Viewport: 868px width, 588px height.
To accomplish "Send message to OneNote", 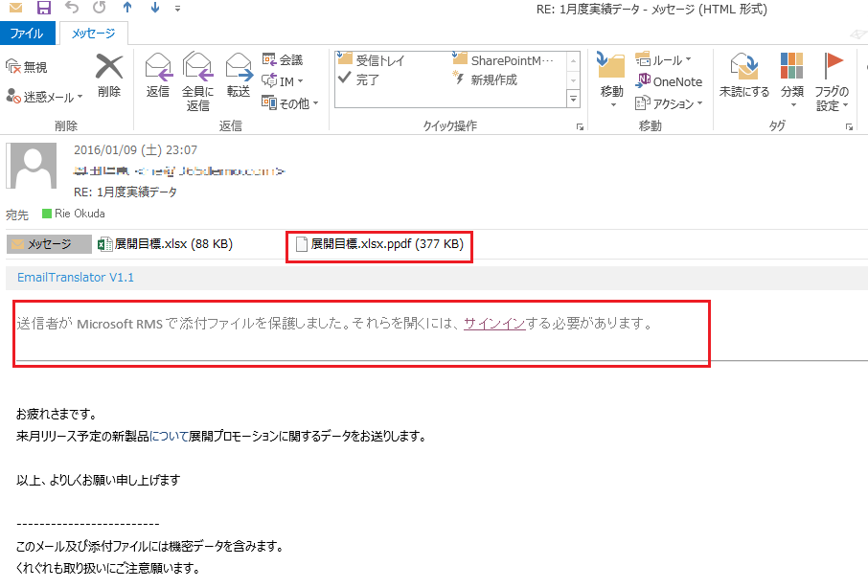I will tap(669, 81).
